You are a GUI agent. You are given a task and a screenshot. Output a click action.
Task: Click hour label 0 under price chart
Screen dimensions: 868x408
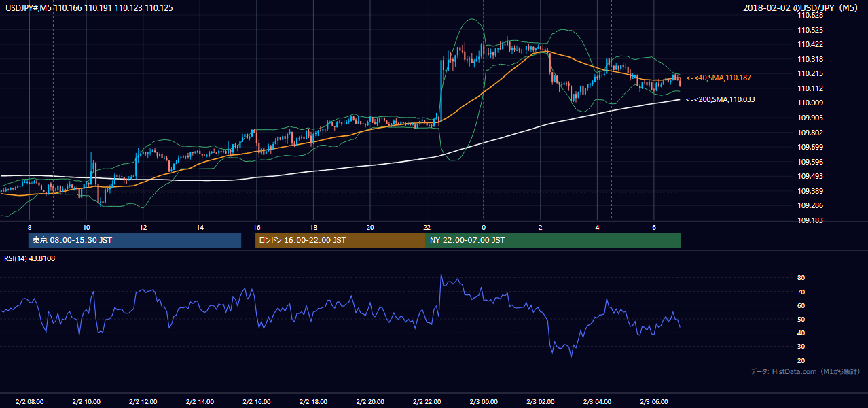point(484,227)
